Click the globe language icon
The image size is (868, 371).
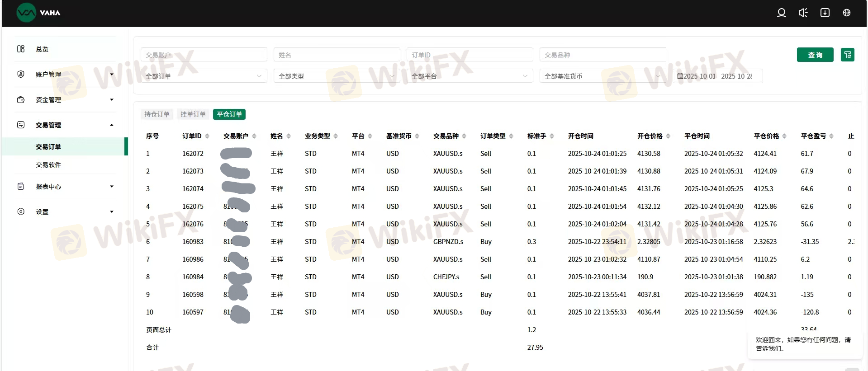click(847, 13)
